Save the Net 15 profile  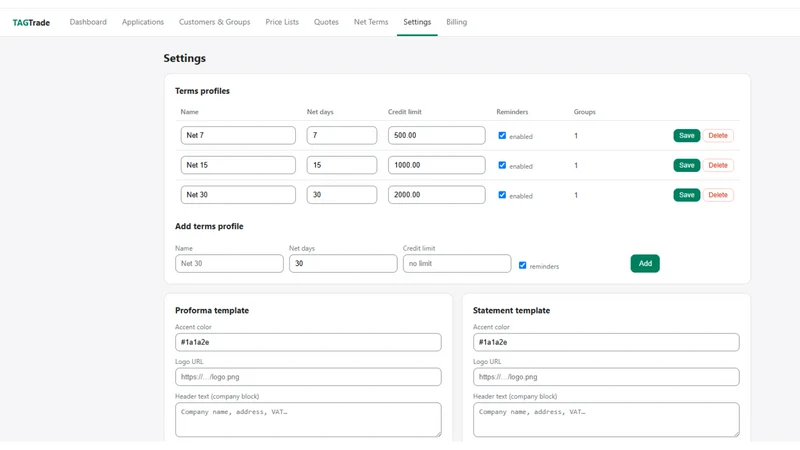pos(687,165)
